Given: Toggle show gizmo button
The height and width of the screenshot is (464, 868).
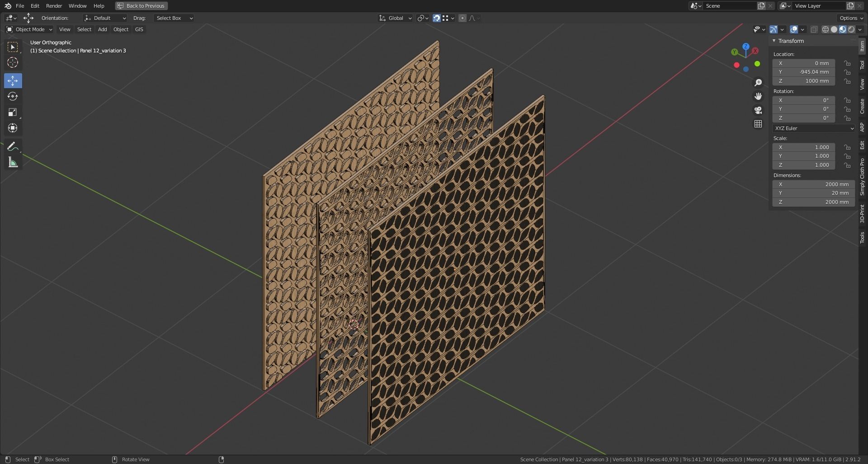Looking at the screenshot, I should pyautogui.click(x=774, y=29).
